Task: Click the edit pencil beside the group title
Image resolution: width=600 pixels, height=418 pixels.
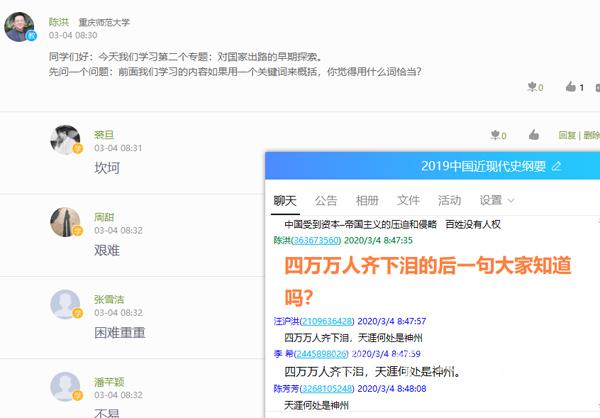Action: 557,166
